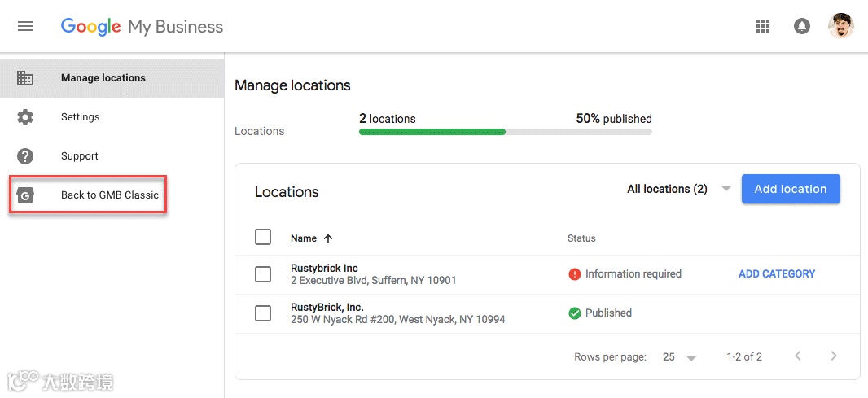Screen dimensions: 868x398
Task: Open the Rows per page 25 dropdown
Action: pyautogui.click(x=678, y=357)
